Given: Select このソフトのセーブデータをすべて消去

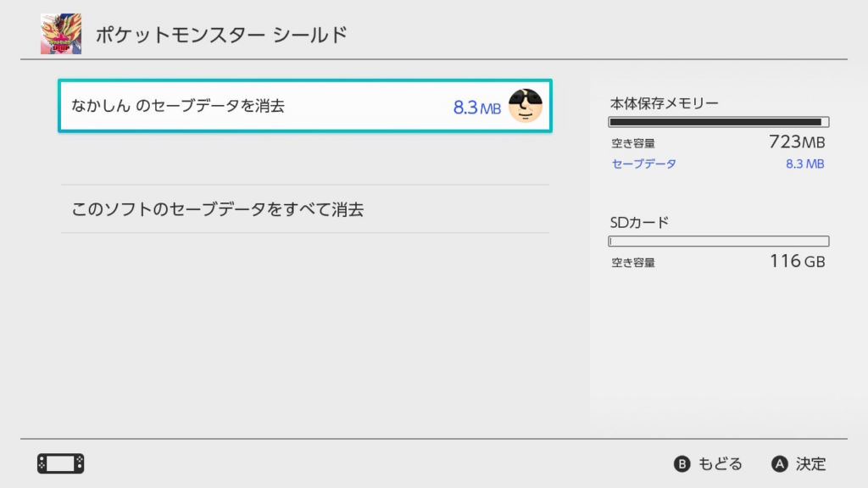Looking at the screenshot, I should [x=305, y=209].
